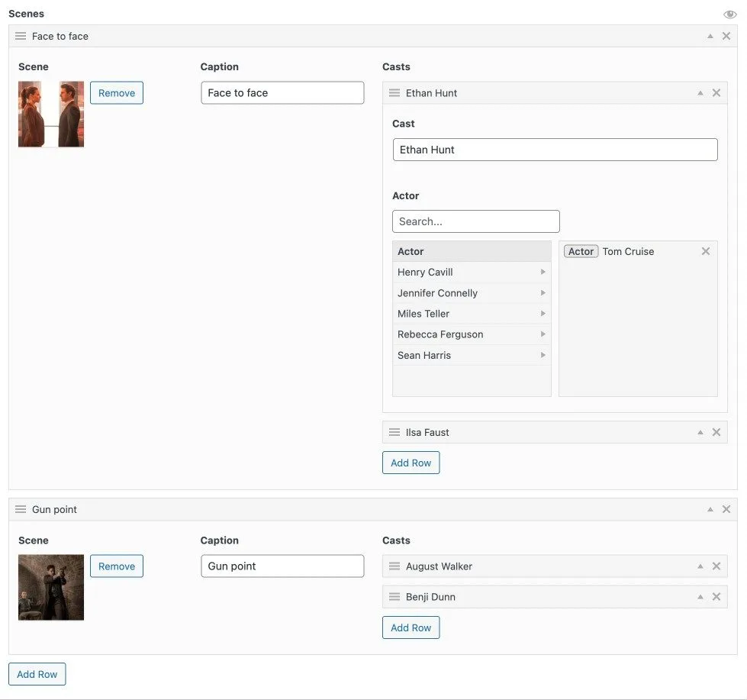This screenshot has width=747, height=700.
Task: Focus the actor Search field
Action: (475, 221)
